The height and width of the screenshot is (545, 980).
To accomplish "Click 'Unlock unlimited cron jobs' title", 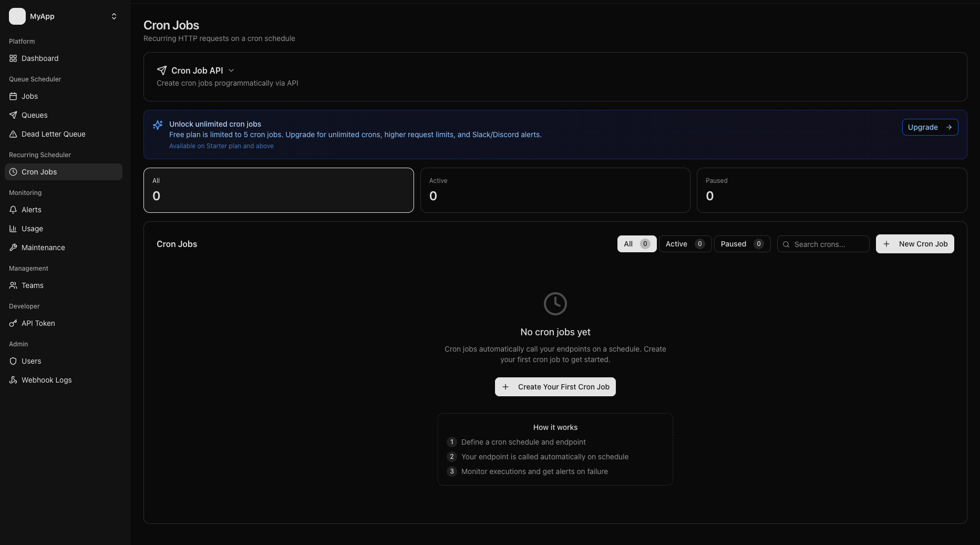I will (215, 124).
